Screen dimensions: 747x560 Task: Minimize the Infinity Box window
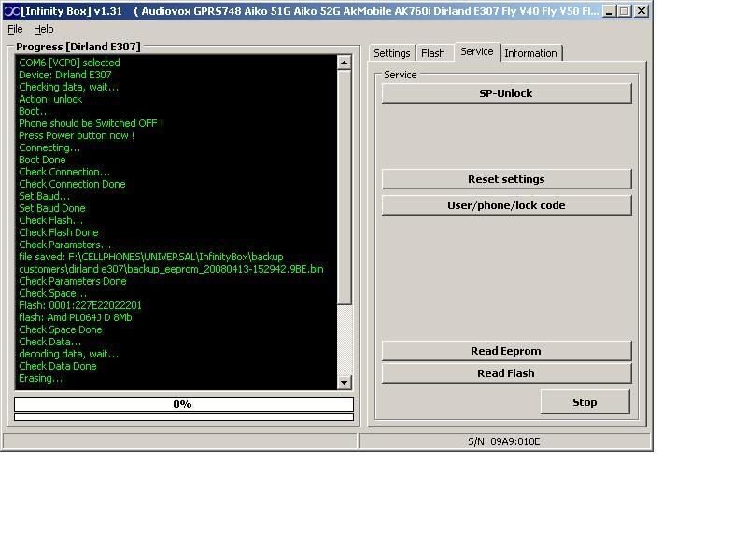pyautogui.click(x=609, y=11)
